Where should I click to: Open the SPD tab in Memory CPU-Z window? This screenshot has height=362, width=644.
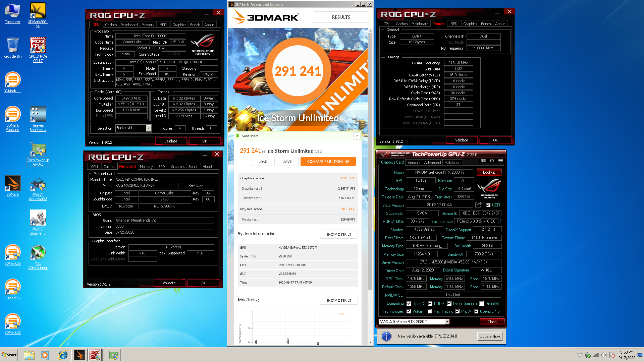coord(454,24)
